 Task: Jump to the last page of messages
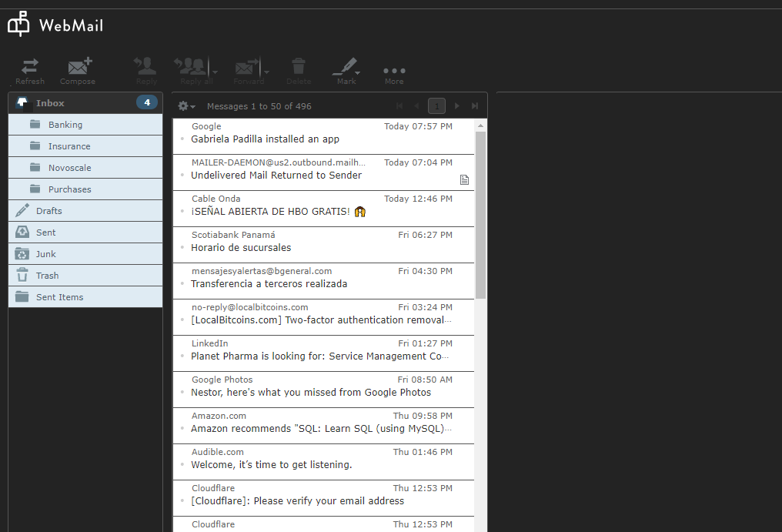475,105
